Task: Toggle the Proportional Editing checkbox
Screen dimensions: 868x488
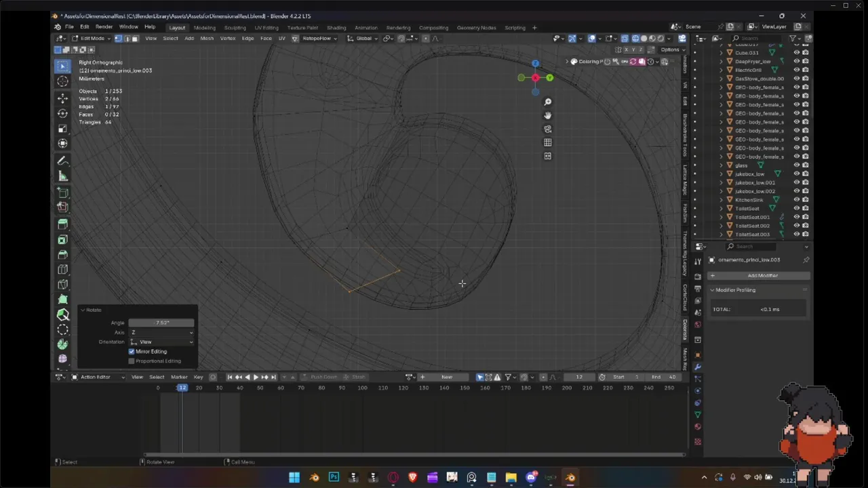Action: tap(132, 361)
